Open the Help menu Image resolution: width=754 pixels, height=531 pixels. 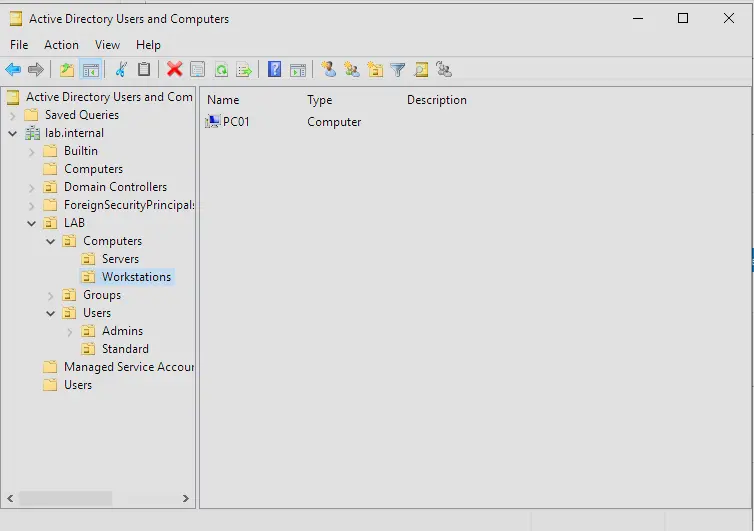tap(148, 45)
